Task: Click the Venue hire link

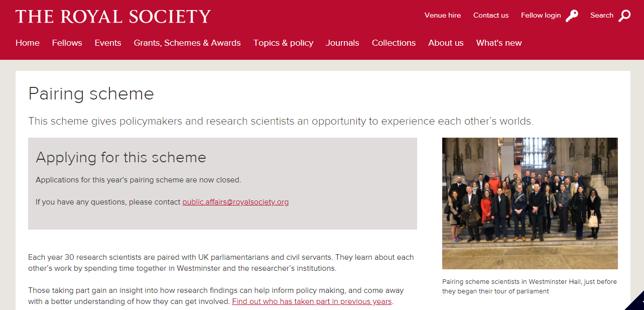Action: 442,16
